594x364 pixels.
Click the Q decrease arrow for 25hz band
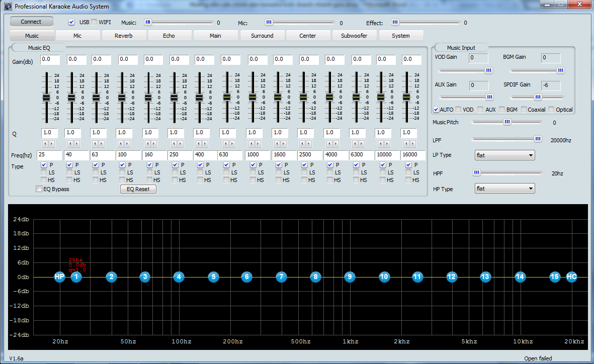click(45, 144)
